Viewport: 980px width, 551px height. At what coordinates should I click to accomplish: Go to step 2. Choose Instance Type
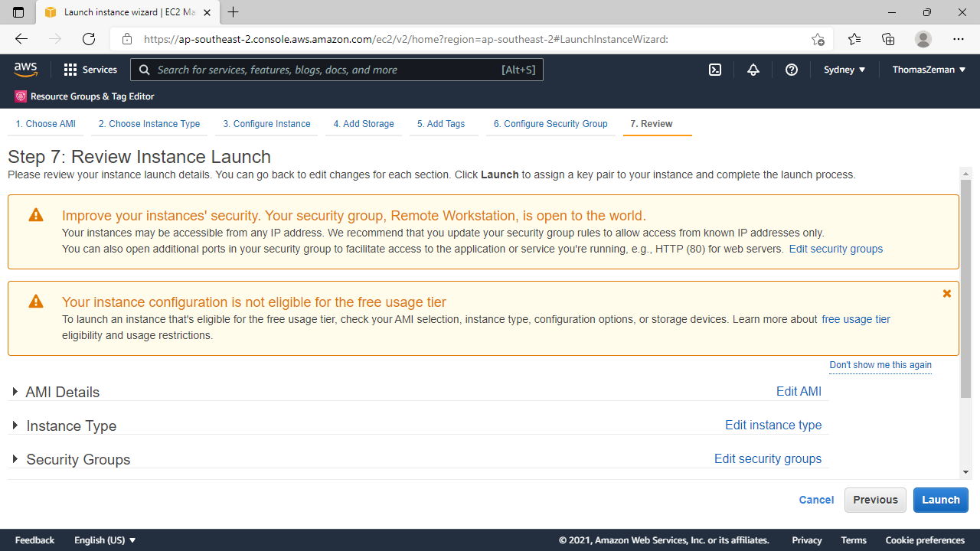pyautogui.click(x=149, y=124)
